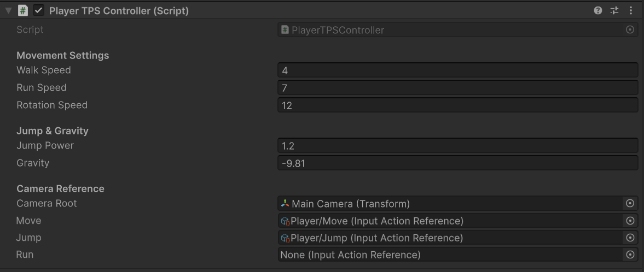
Task: Open the component help reference icon
Action: click(598, 10)
